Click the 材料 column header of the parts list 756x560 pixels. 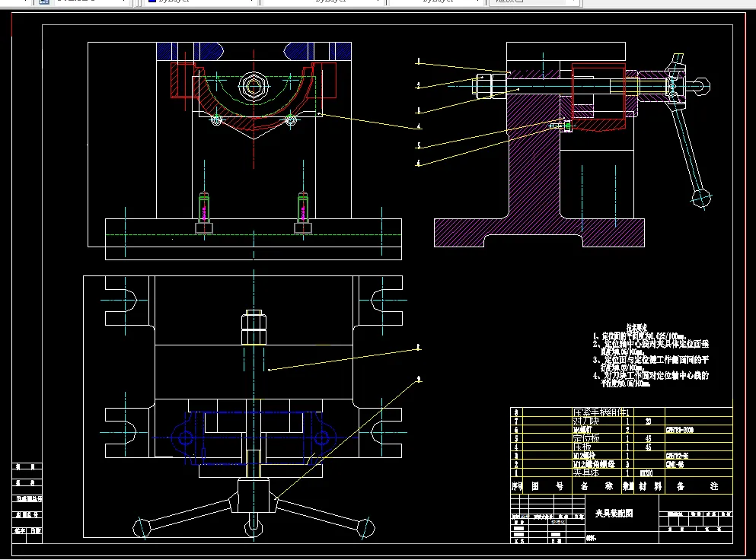(650, 486)
